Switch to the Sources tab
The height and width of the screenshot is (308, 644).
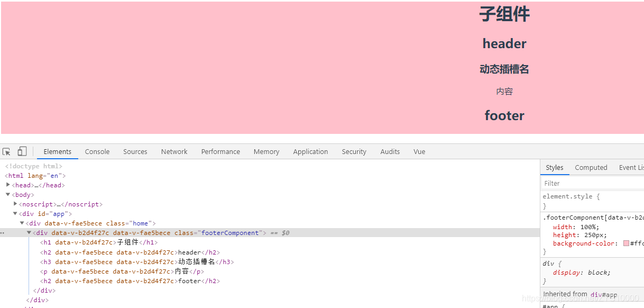click(x=135, y=152)
